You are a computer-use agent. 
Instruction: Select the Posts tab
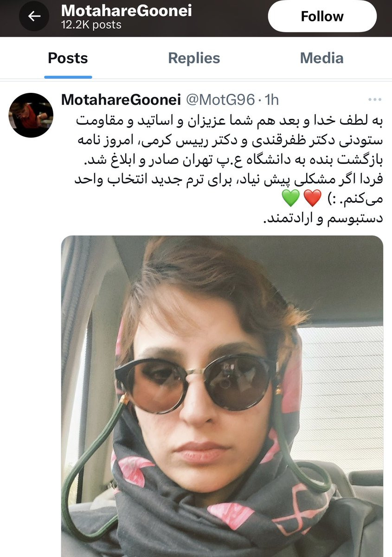[x=68, y=58]
